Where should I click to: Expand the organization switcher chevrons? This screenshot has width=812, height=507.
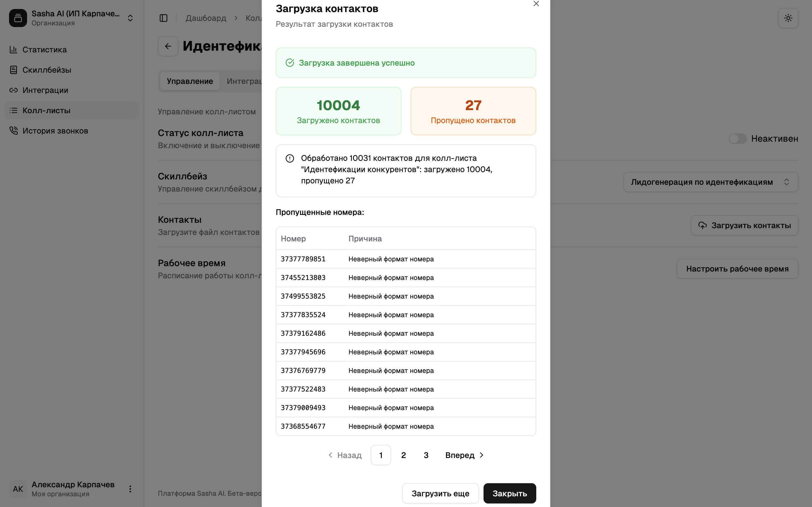[x=130, y=18]
